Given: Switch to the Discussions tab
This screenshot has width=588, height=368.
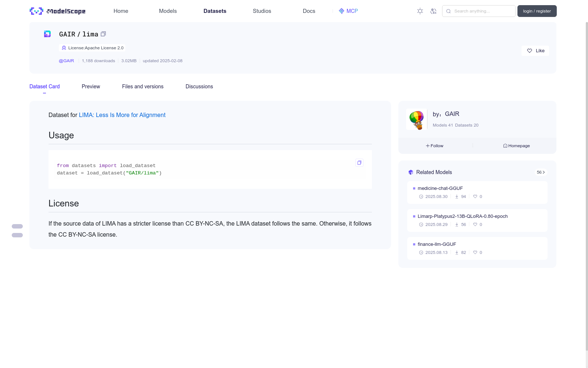Looking at the screenshot, I should (x=199, y=86).
